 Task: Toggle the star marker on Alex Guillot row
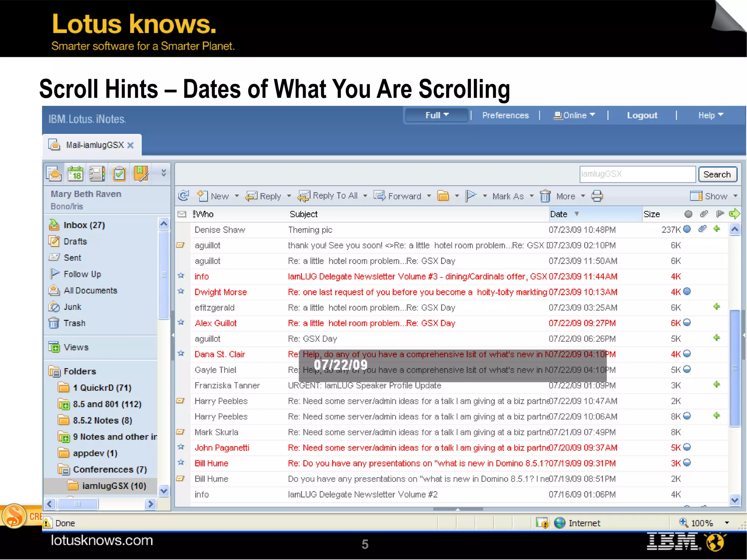click(x=181, y=323)
